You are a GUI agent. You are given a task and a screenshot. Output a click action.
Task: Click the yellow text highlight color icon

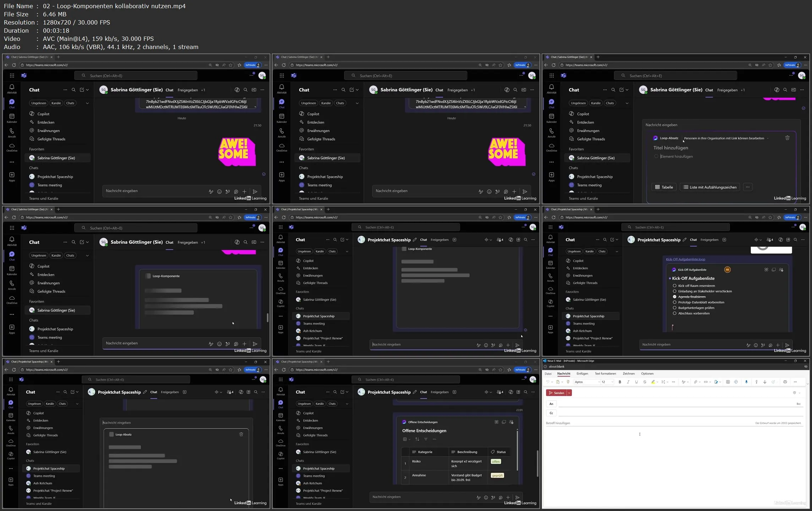coord(653,382)
